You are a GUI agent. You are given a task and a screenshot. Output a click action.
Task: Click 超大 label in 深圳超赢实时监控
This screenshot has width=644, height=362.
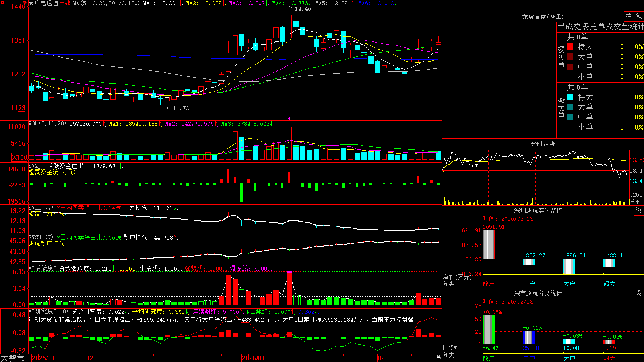click(x=609, y=284)
